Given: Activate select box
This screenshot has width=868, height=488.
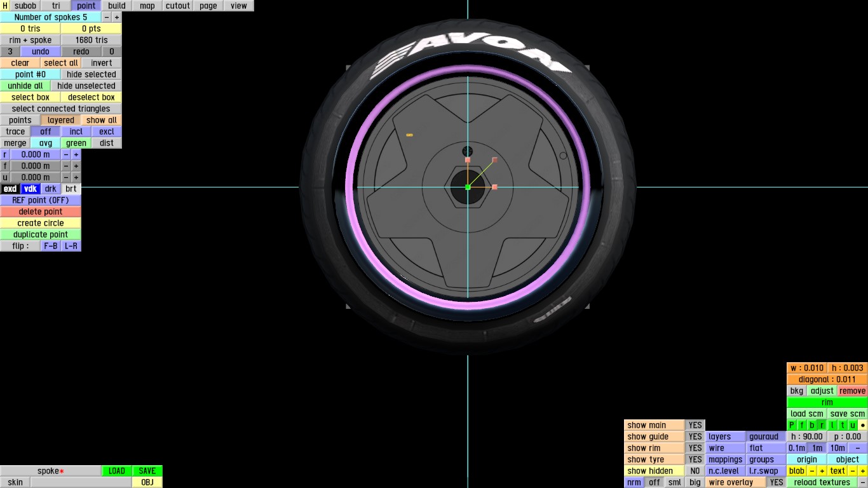Looking at the screenshot, I should tap(31, 97).
